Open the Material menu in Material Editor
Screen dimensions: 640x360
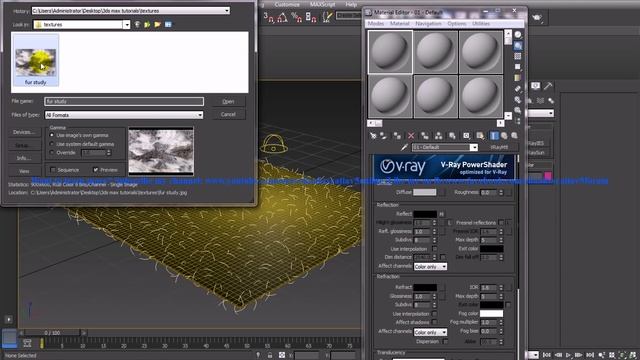tap(400, 24)
